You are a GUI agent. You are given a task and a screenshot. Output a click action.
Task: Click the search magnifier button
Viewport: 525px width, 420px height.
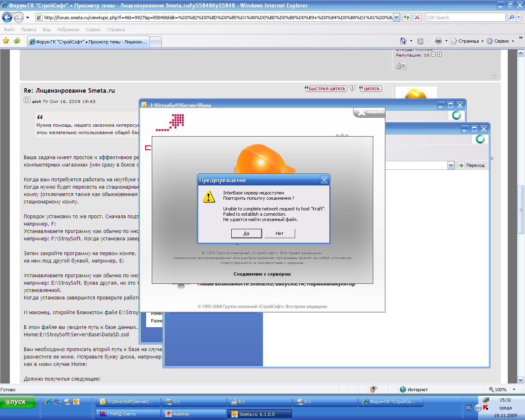tap(511, 17)
